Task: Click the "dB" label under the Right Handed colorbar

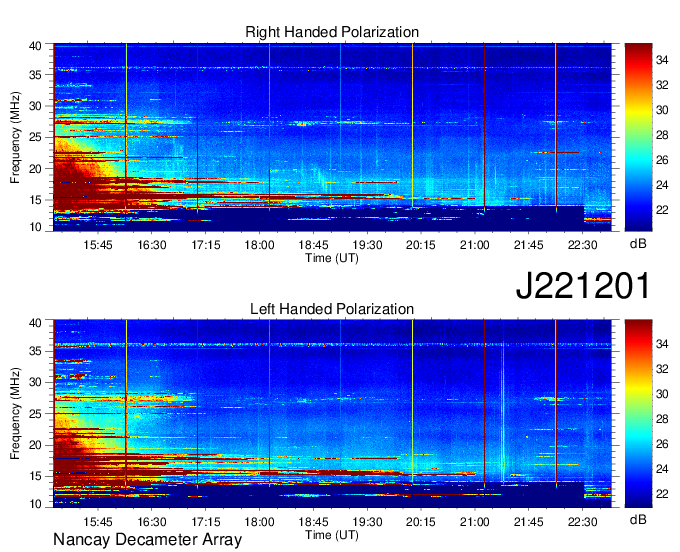Action: point(638,244)
